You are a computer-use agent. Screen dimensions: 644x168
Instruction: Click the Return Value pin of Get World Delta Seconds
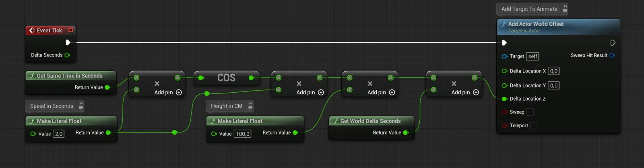(406, 133)
